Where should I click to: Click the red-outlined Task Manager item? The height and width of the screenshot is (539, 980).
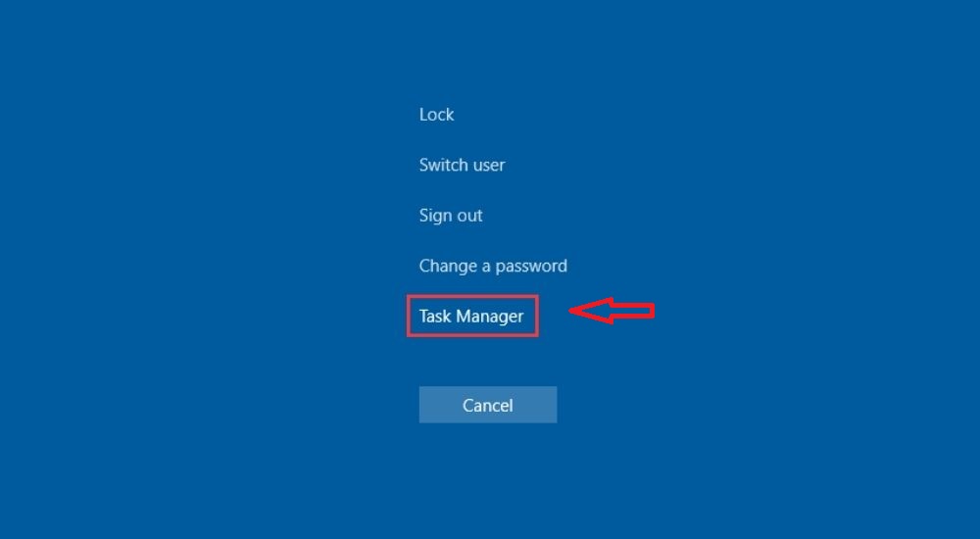(x=471, y=317)
